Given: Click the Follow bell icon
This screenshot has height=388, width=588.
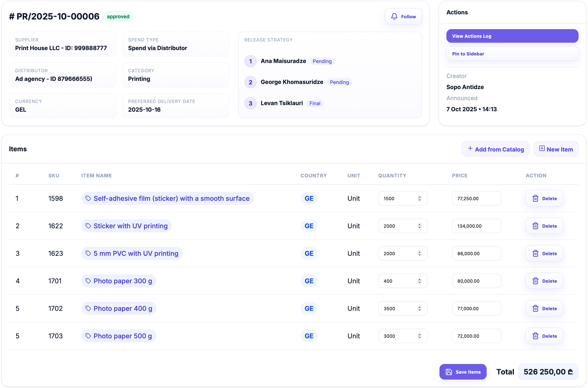Looking at the screenshot, I should [x=394, y=16].
